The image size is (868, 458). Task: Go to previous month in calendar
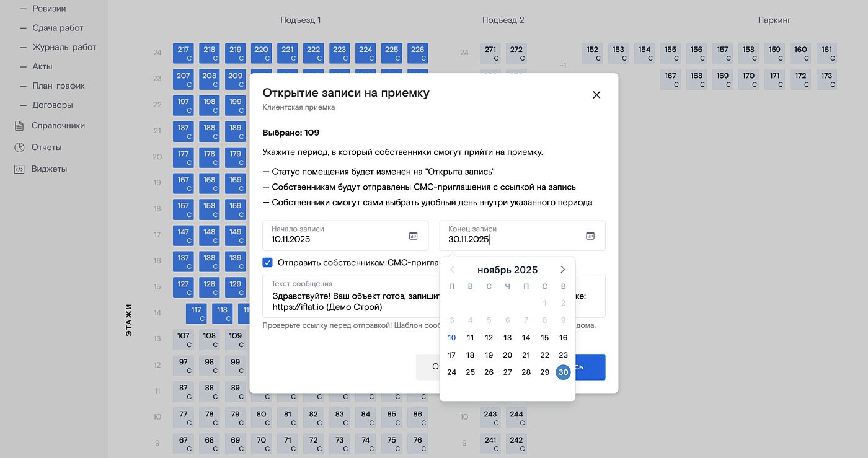tap(452, 270)
